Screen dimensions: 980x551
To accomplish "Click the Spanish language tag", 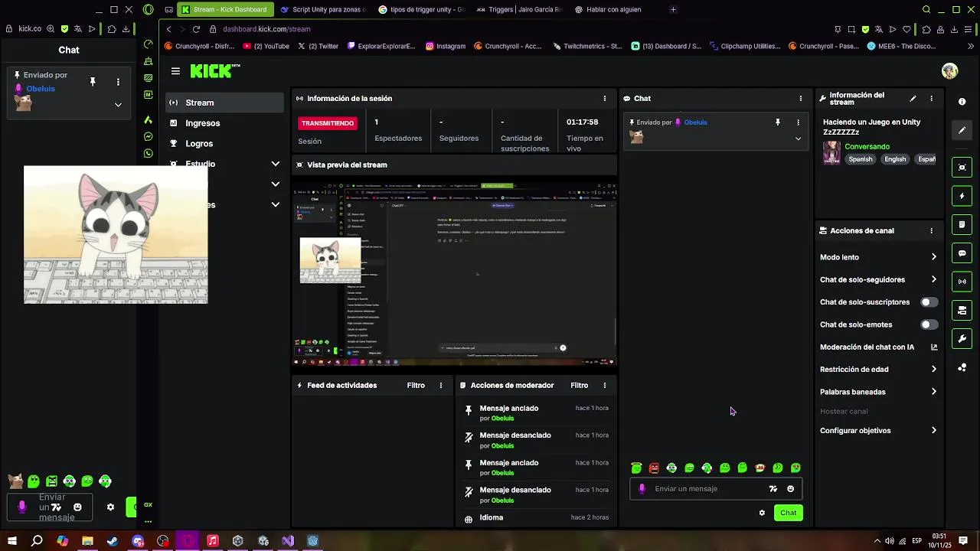I will [860, 159].
